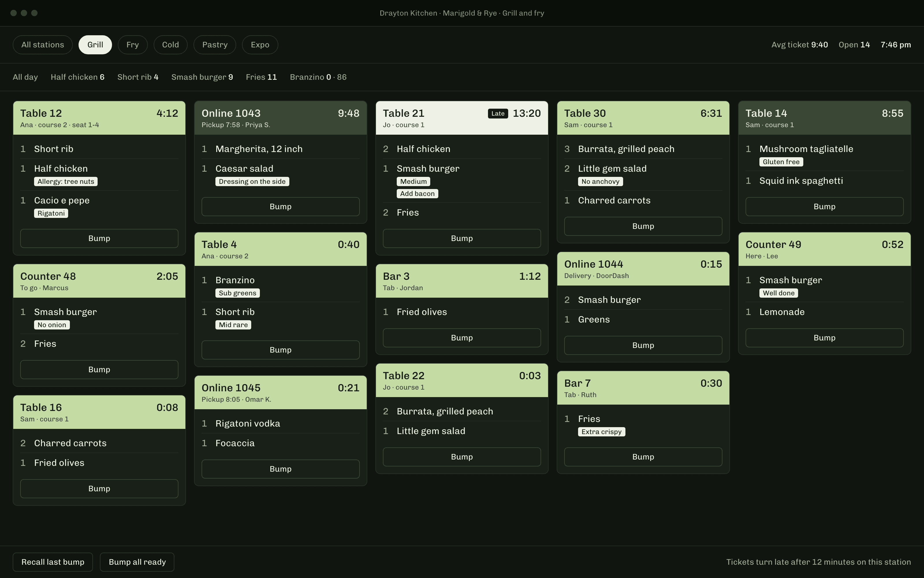Click the Late badge on Table 21
The width and height of the screenshot is (924, 578).
[498, 114]
